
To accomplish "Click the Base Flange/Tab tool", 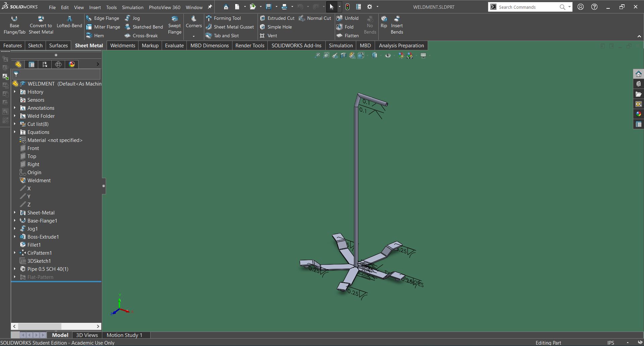I will click(x=14, y=25).
